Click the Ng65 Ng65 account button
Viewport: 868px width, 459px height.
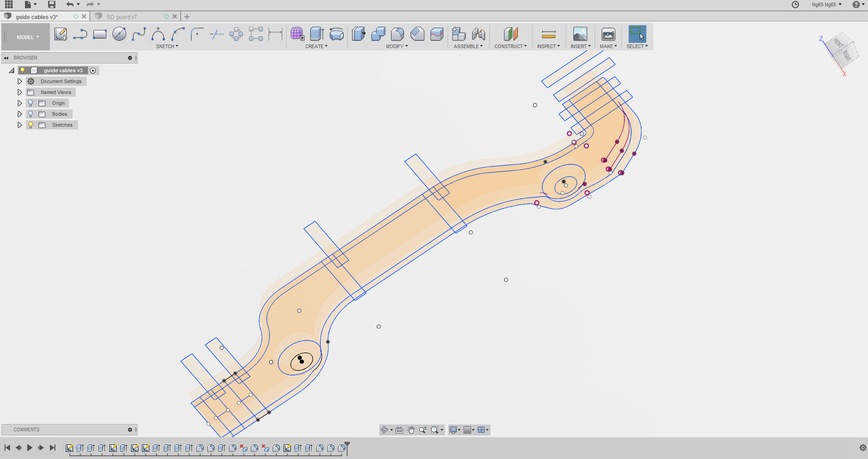click(826, 5)
